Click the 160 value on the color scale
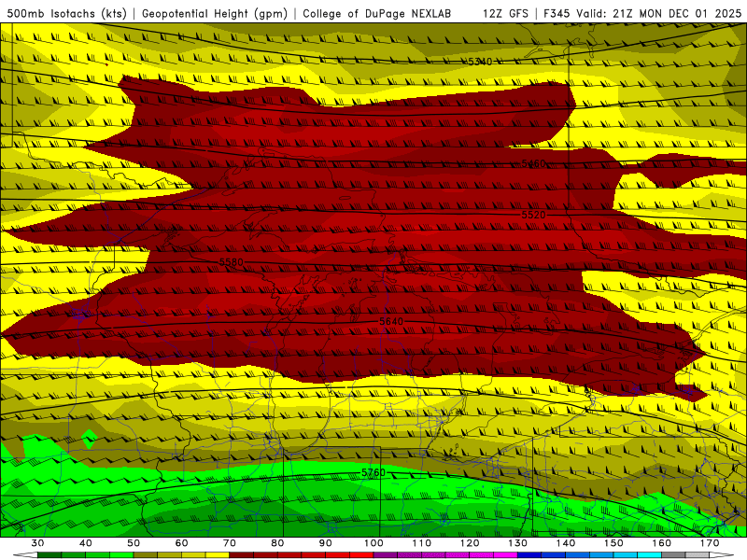The image size is (747, 560). [662, 543]
